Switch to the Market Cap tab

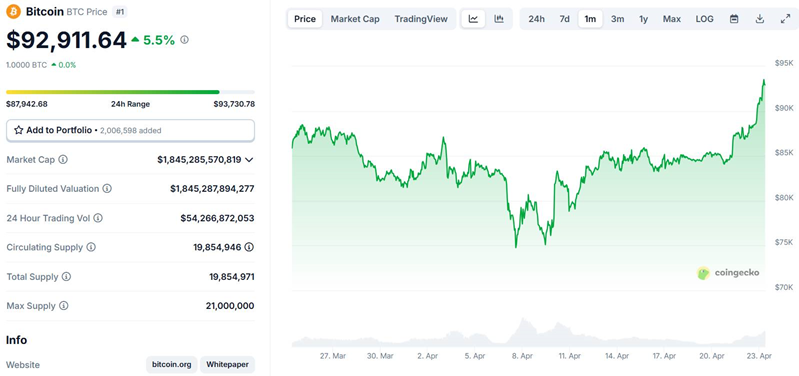click(x=355, y=19)
